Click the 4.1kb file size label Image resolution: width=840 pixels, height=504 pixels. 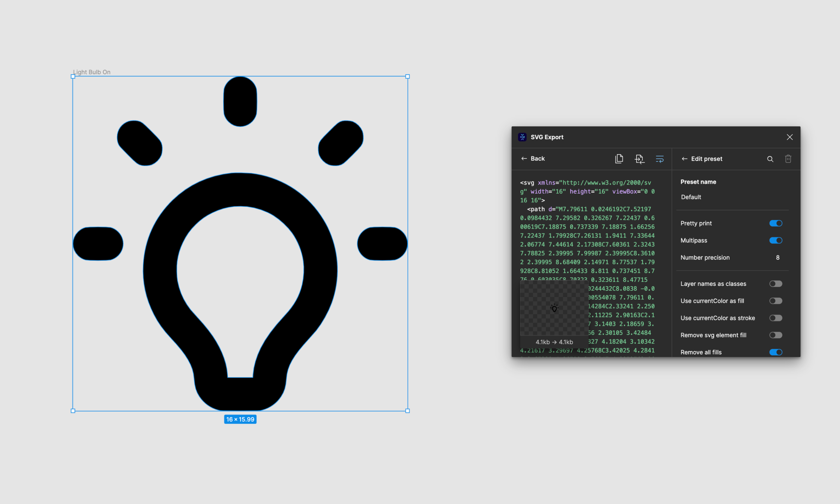[x=554, y=342]
